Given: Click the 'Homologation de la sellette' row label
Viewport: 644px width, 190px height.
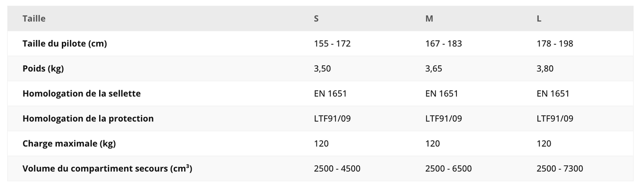Looking at the screenshot, I should [x=82, y=93].
